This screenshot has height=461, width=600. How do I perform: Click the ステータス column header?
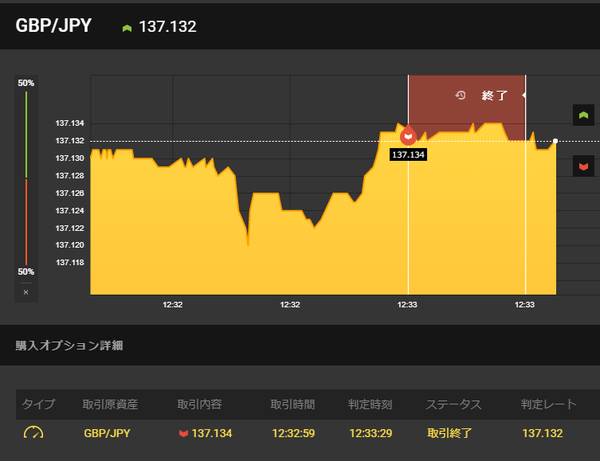point(453,404)
